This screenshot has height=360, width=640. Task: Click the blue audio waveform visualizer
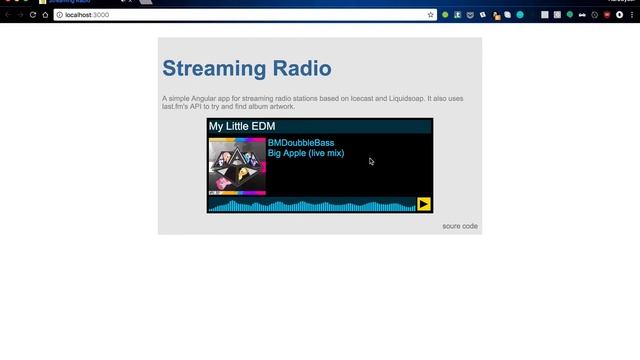312,204
